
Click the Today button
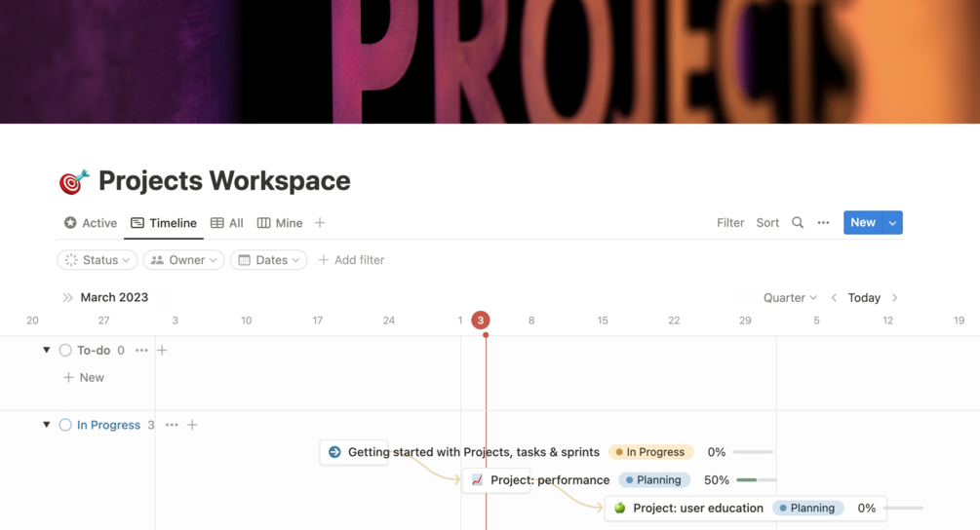[x=864, y=298]
